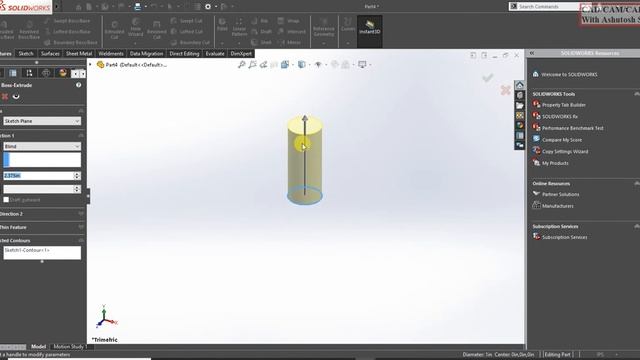This screenshot has height=360, width=640.
Task: Open SOLIDWORKS Rx link
Action: click(x=560, y=116)
